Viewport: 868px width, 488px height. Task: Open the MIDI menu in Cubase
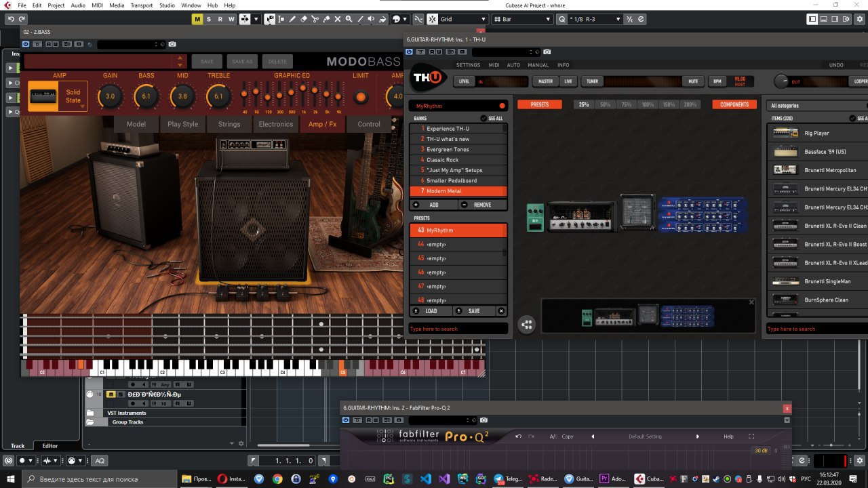point(96,5)
